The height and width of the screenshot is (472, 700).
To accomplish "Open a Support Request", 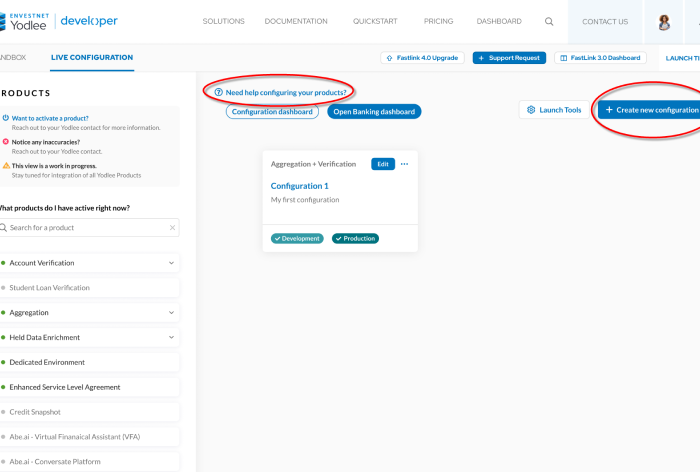I will pos(509,58).
